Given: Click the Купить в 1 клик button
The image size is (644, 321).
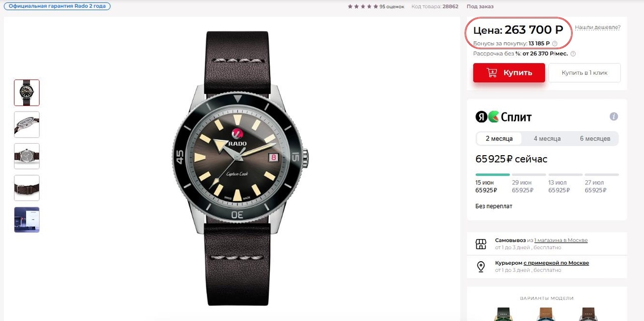Looking at the screenshot, I should tap(584, 73).
